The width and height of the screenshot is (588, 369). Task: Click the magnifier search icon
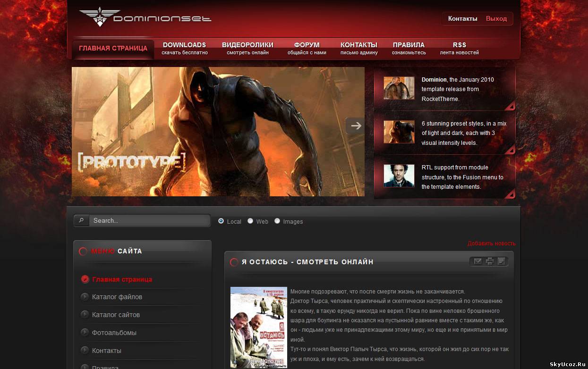[81, 220]
